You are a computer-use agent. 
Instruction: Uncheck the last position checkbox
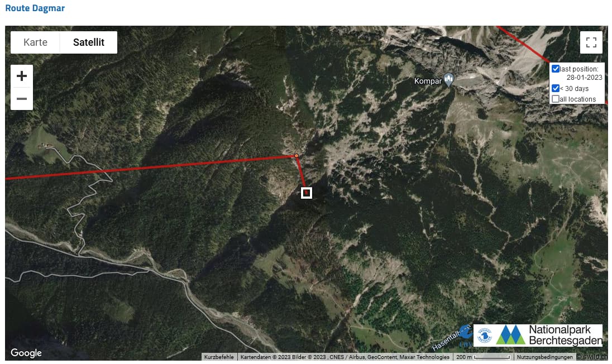pos(556,69)
